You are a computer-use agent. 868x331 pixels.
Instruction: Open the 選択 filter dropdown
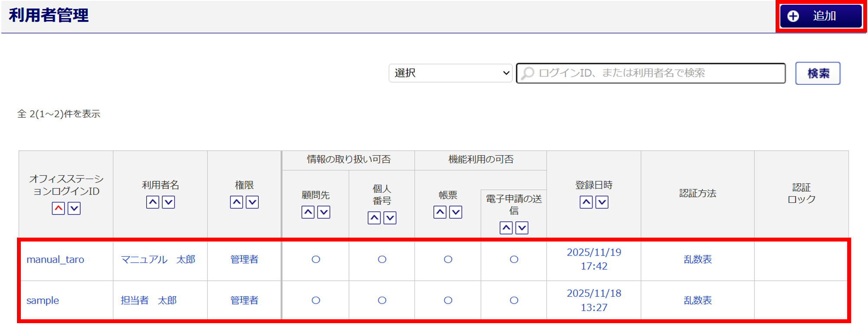450,73
